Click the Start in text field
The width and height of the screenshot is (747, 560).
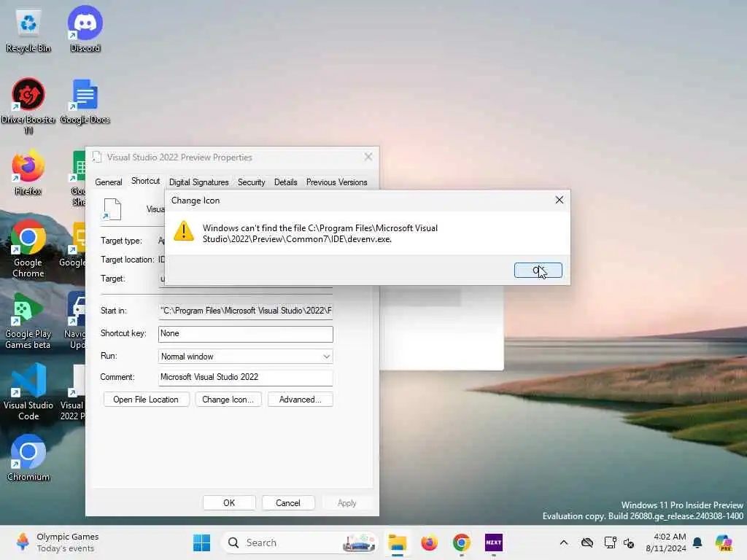[245, 311]
